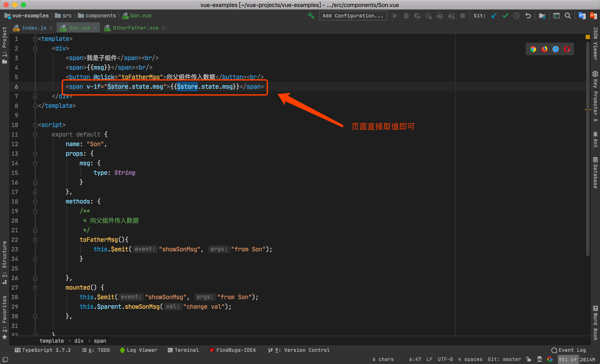The image size is (600, 364).
Task: Click Git: master branch widget
Action: pyautogui.click(x=504, y=359)
